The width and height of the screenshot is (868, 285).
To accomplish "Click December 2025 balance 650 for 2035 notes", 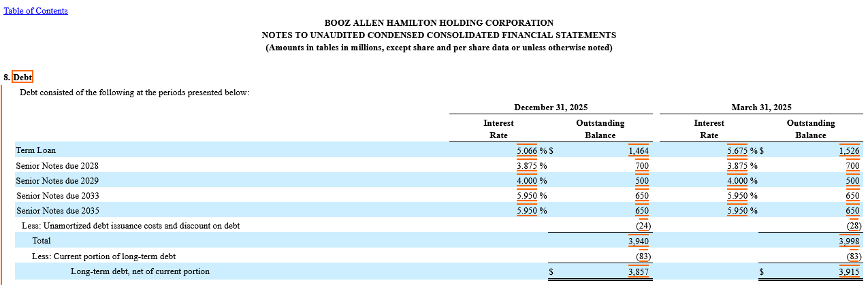I will point(643,210).
